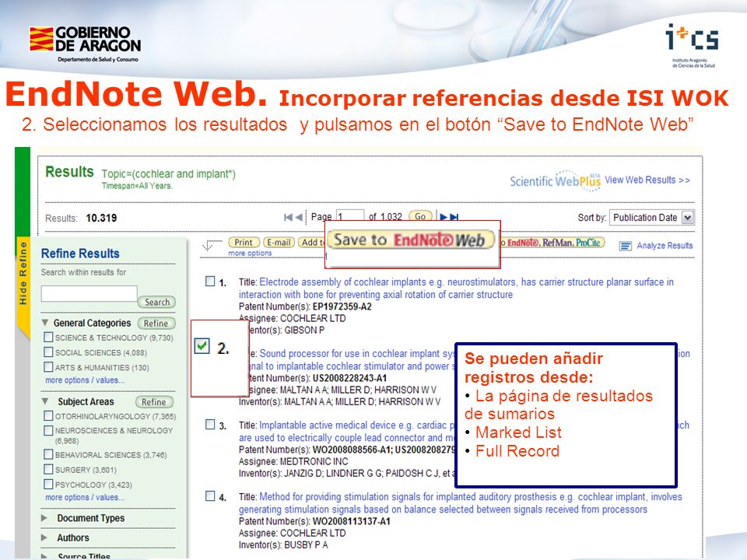Screen dimensions: 747x560
Task: Click Refine button for General Categories
Action: tap(156, 324)
